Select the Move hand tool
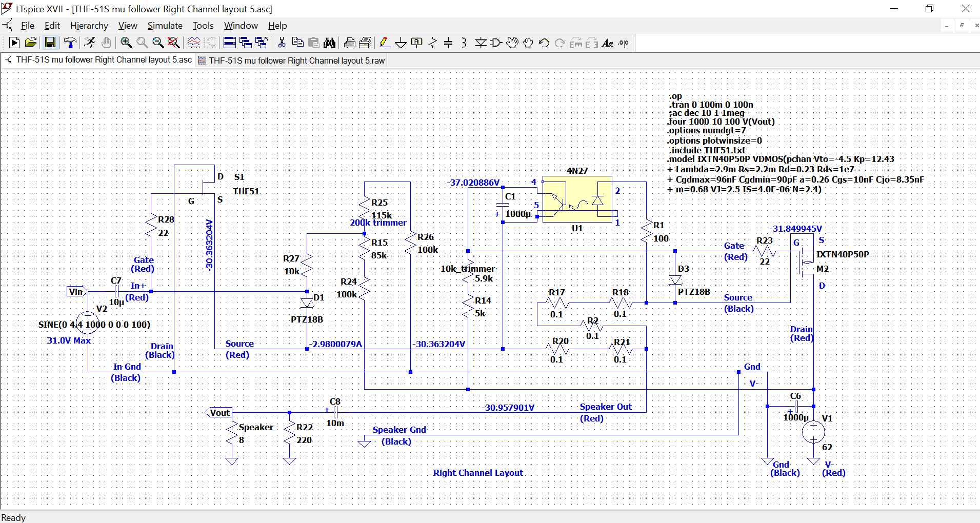The width and height of the screenshot is (980, 523). point(512,43)
